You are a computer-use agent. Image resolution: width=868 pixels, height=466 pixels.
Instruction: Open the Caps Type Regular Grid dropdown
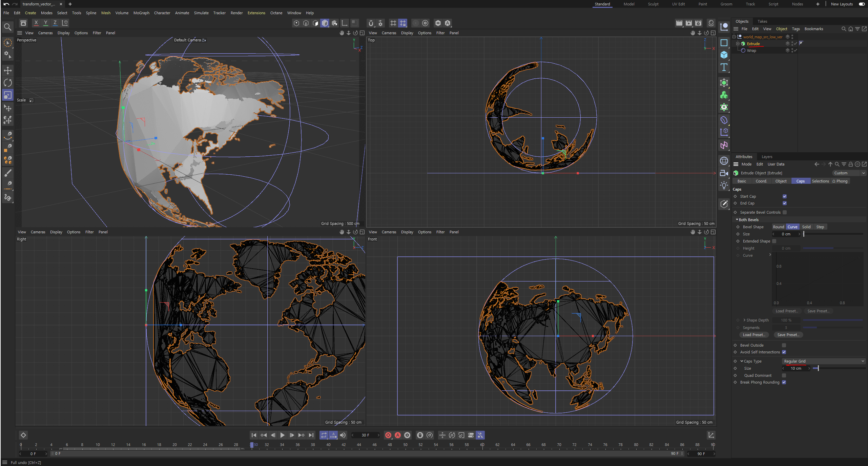[x=824, y=361]
